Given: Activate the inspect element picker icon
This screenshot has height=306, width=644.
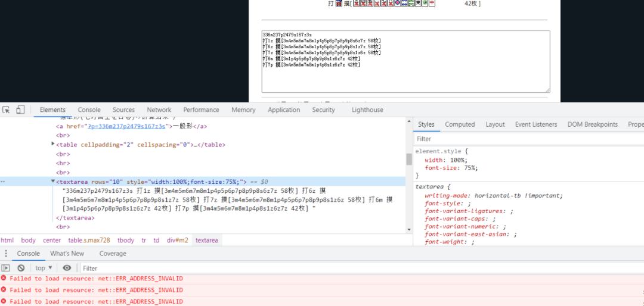Looking at the screenshot, I should [6, 110].
